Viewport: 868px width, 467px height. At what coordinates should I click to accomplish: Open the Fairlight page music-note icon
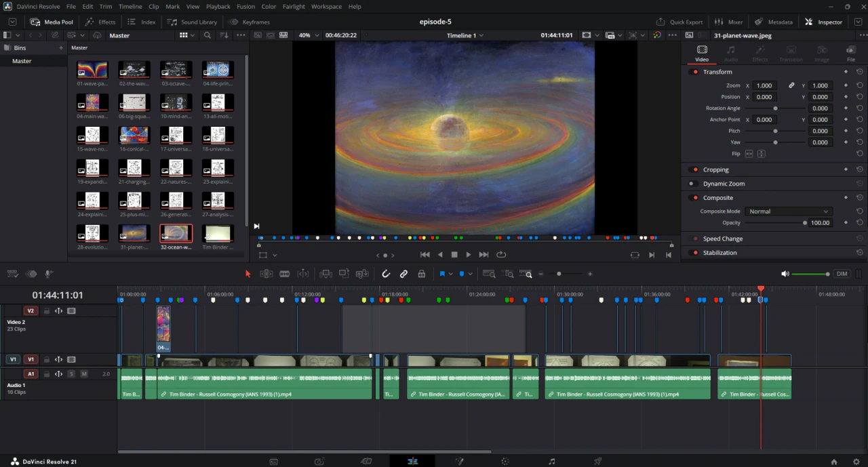coord(551,462)
